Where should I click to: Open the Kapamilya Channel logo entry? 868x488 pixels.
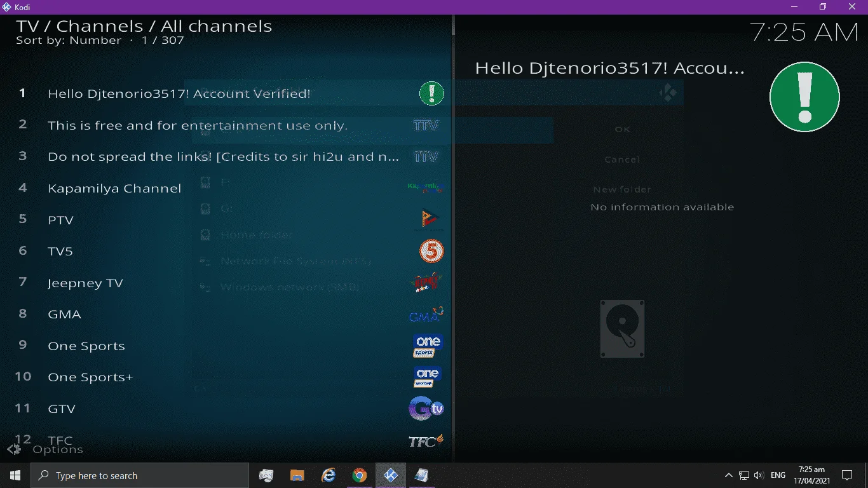425,187
